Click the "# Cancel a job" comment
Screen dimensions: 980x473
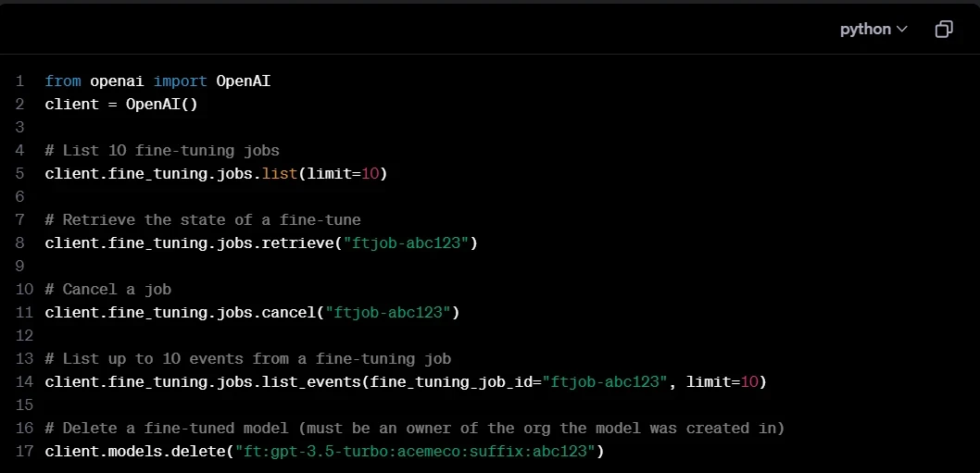pyautogui.click(x=107, y=290)
